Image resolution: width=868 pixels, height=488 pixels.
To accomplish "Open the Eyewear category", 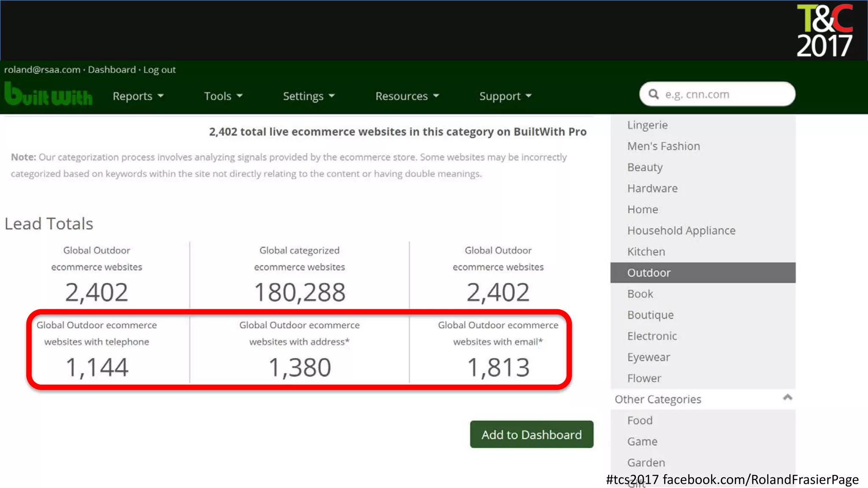I will pos(648,357).
